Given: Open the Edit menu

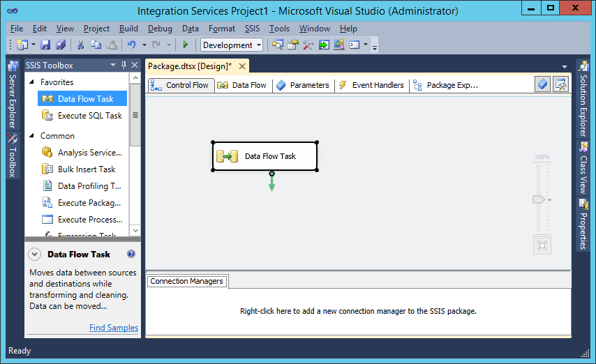Looking at the screenshot, I should point(40,29).
